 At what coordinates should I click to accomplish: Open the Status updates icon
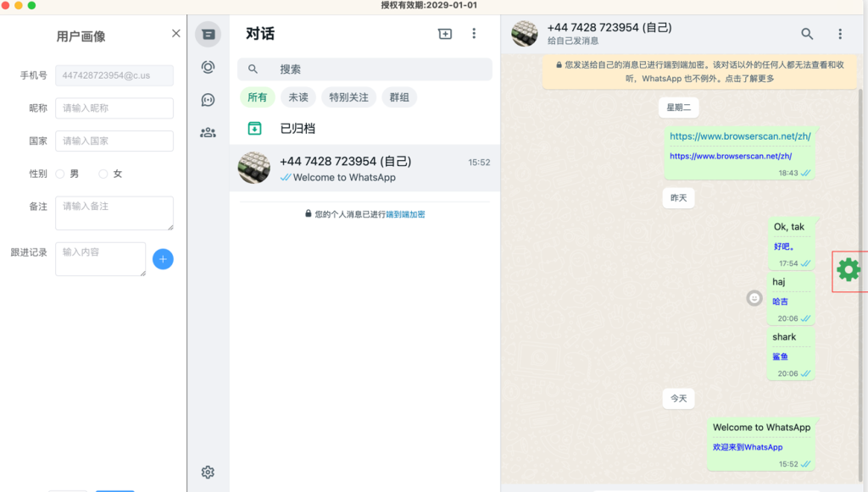[x=209, y=67]
